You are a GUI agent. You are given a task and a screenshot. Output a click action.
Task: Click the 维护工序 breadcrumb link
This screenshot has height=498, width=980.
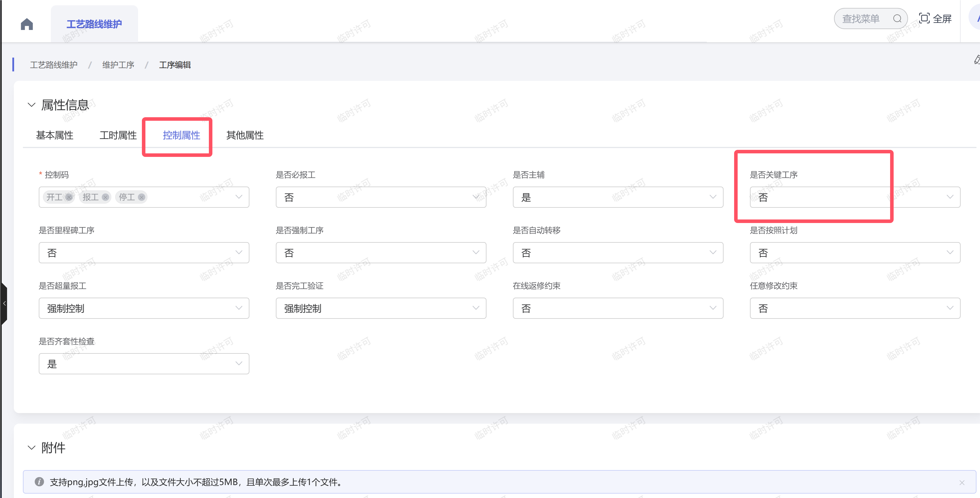(x=118, y=65)
